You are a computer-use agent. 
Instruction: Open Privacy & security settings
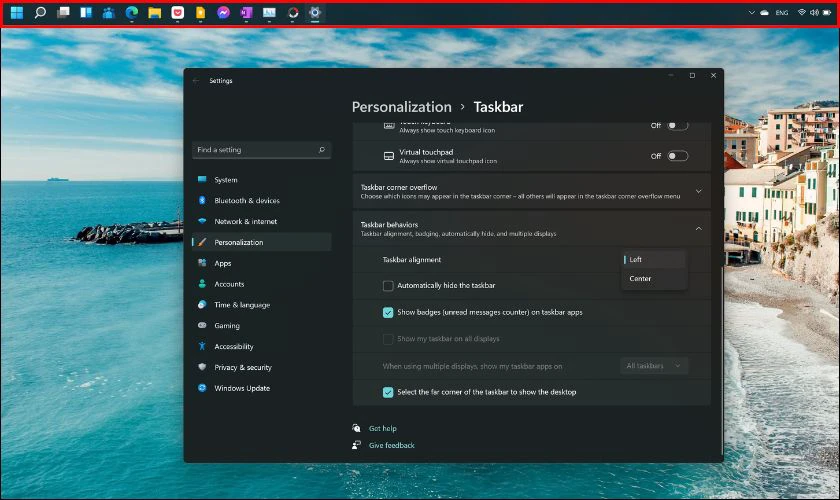click(x=261, y=368)
